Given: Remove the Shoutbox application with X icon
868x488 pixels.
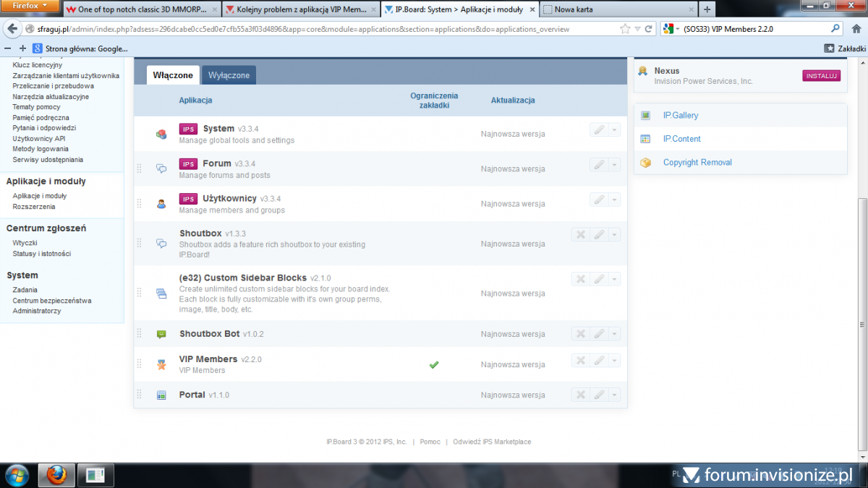Looking at the screenshot, I should 580,234.
